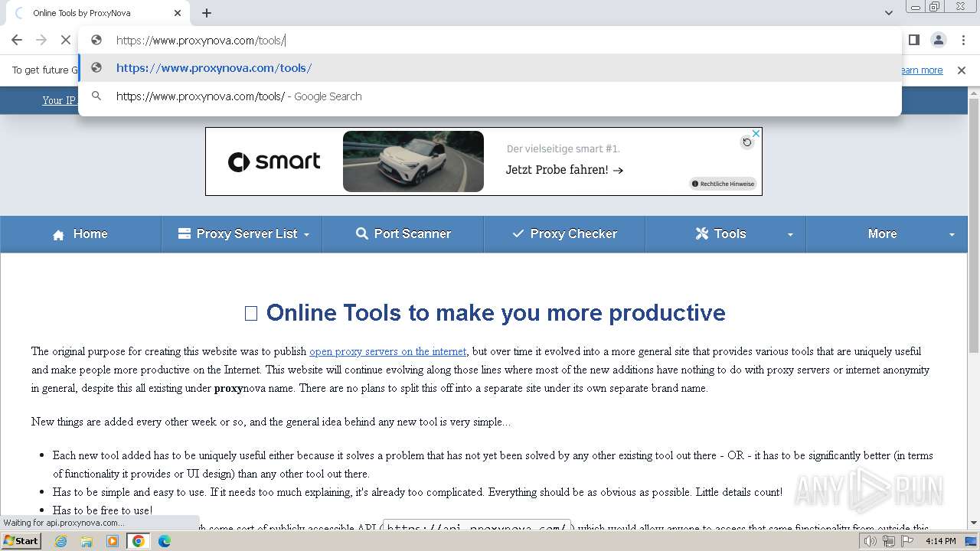Expand the Proxy Server List arrow
The height and width of the screenshot is (551, 980).
click(x=307, y=235)
